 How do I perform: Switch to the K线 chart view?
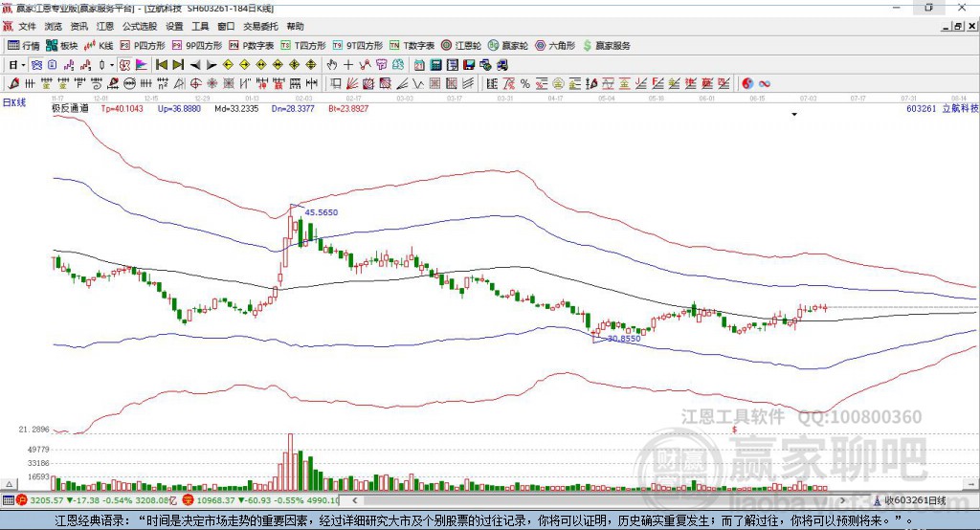tap(99, 46)
